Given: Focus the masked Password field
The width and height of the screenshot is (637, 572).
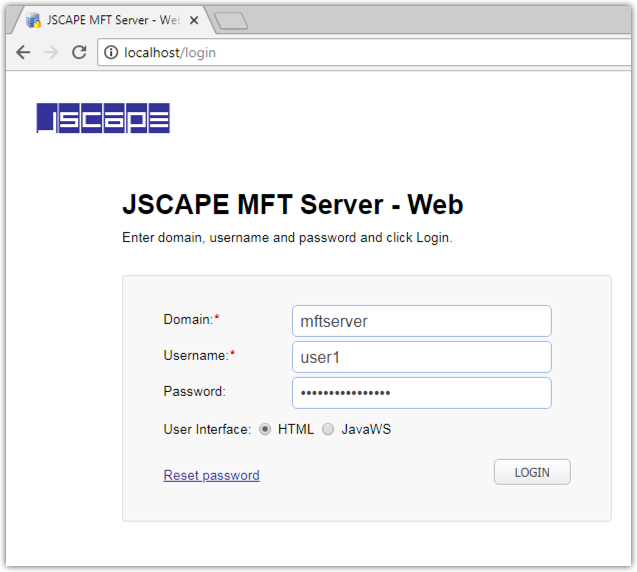Looking at the screenshot, I should 421,393.
